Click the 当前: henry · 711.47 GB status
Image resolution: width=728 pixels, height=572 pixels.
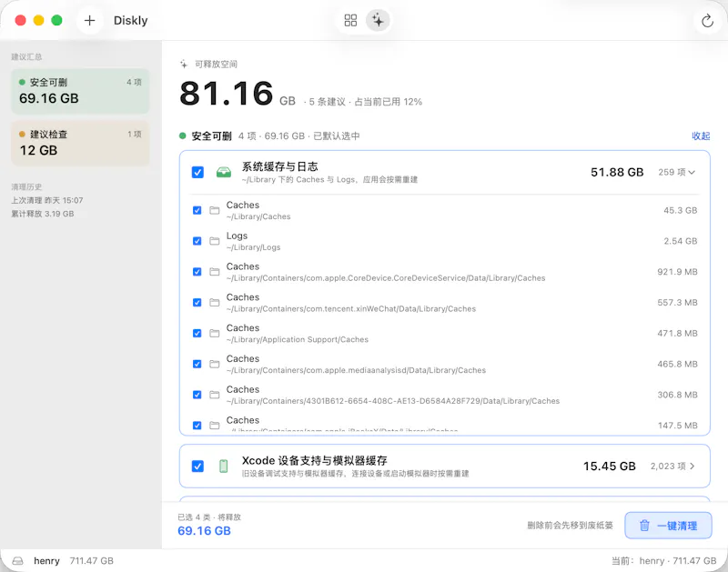664,561
